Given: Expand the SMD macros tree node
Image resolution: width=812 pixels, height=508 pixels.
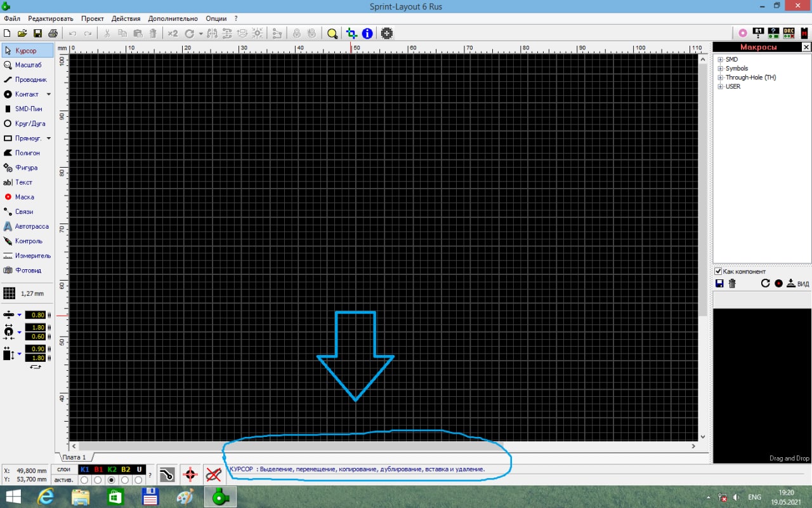Looking at the screenshot, I should pyautogui.click(x=721, y=60).
